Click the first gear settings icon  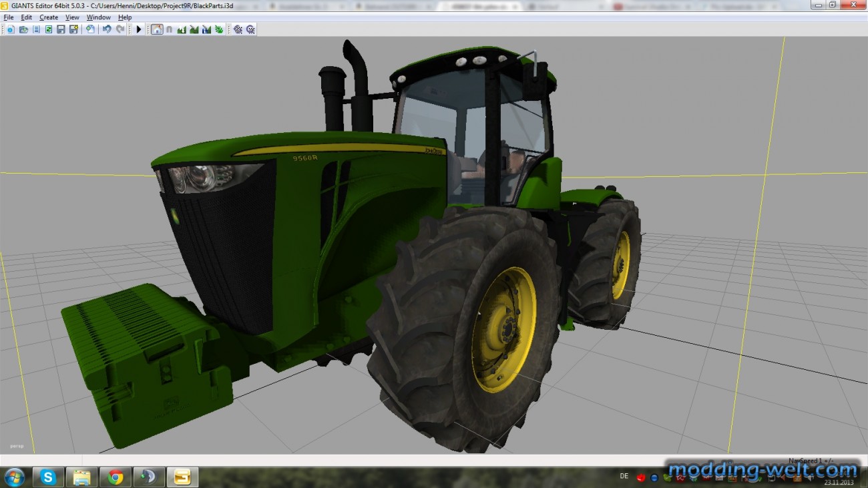click(238, 29)
